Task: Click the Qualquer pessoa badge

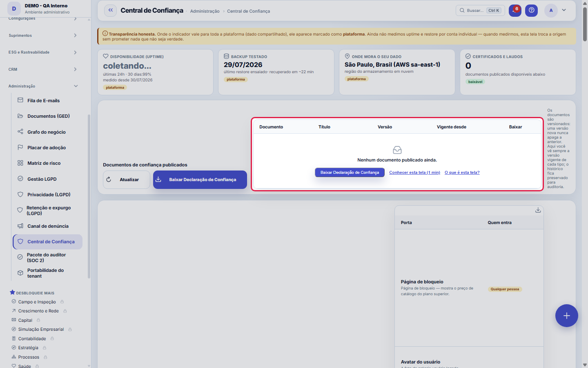Action: pyautogui.click(x=505, y=289)
